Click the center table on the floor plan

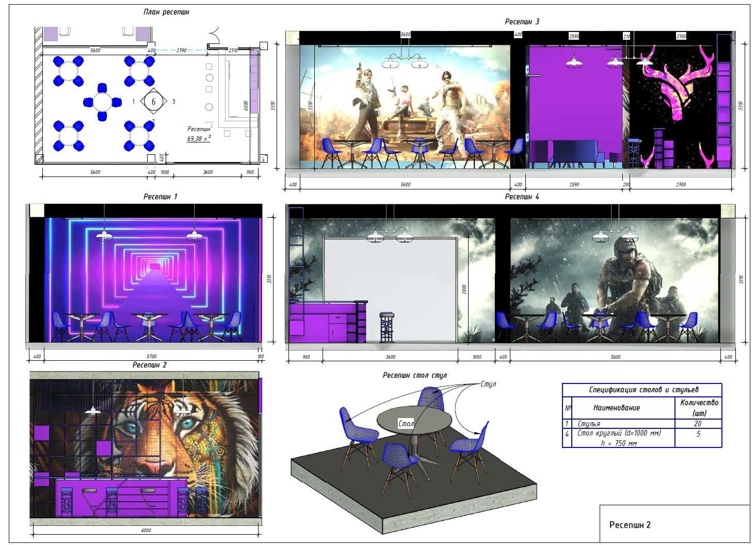(103, 102)
